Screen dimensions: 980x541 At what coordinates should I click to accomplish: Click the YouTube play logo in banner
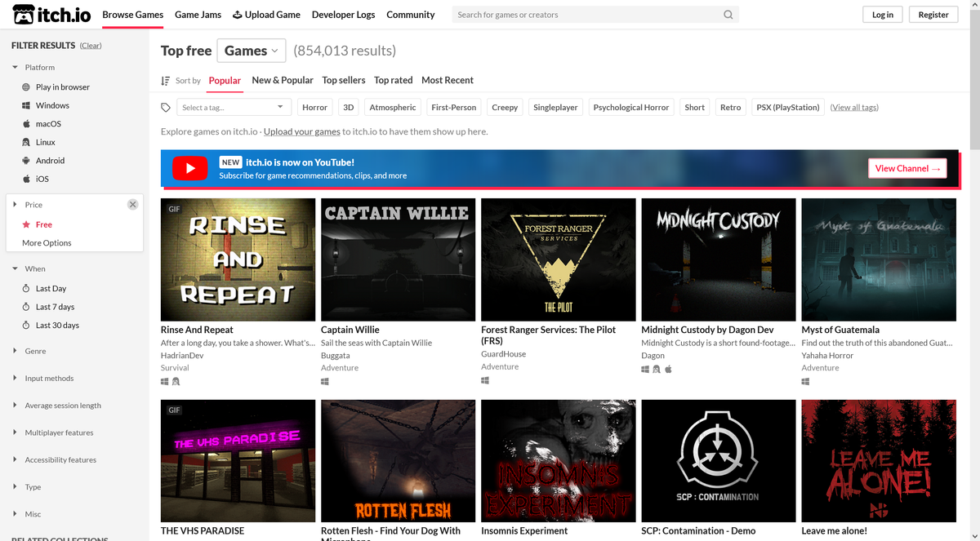point(190,169)
